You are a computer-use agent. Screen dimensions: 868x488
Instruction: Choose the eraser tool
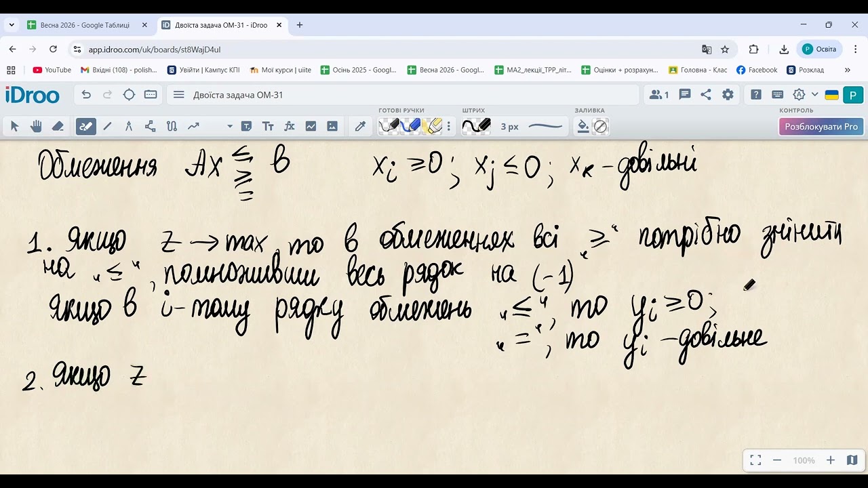[x=58, y=126]
